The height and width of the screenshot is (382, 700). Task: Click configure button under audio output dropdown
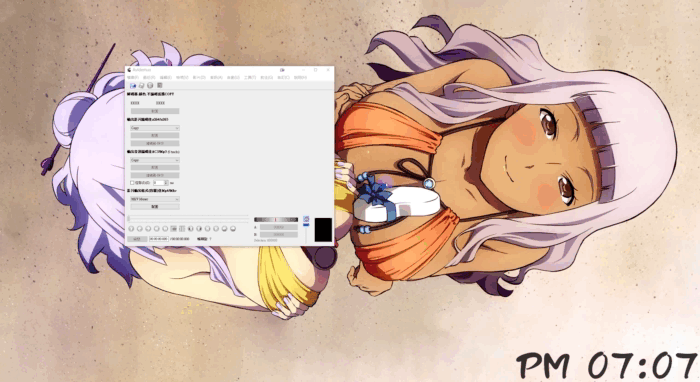(x=155, y=167)
